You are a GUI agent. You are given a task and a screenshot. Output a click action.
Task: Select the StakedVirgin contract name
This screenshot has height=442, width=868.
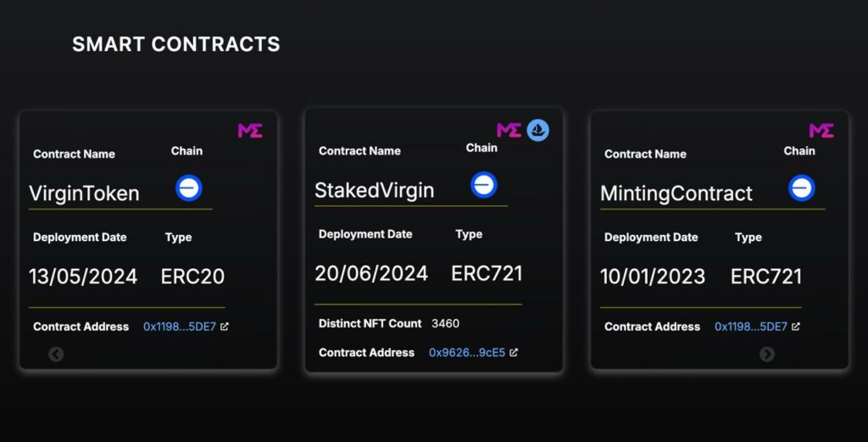click(x=374, y=190)
